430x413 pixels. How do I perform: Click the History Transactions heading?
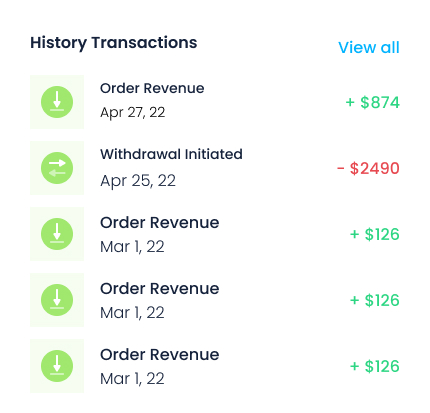pyautogui.click(x=114, y=43)
